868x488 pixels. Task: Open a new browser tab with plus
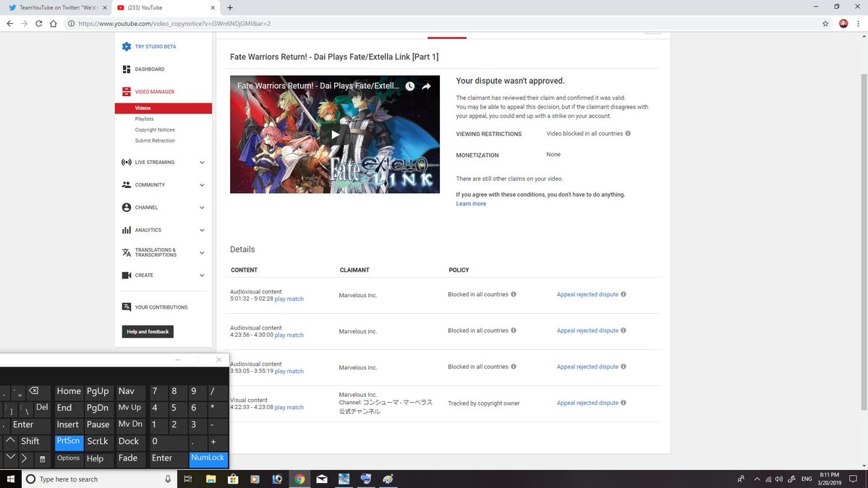(x=230, y=7)
